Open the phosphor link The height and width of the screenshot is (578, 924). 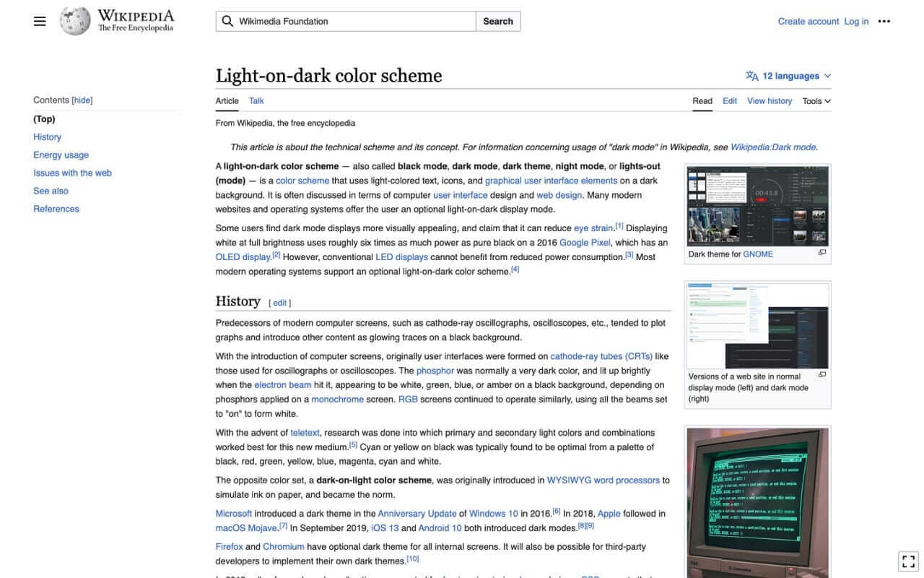click(435, 371)
